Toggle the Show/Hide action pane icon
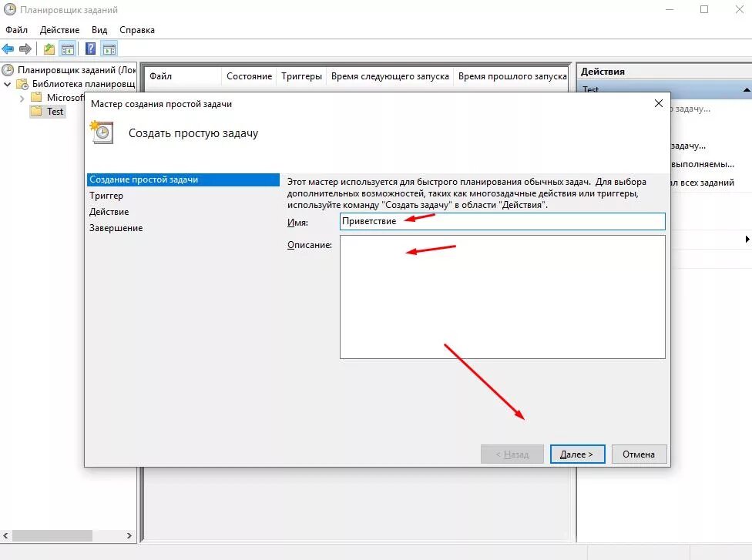This screenshot has width=752, height=560. pos(109,49)
